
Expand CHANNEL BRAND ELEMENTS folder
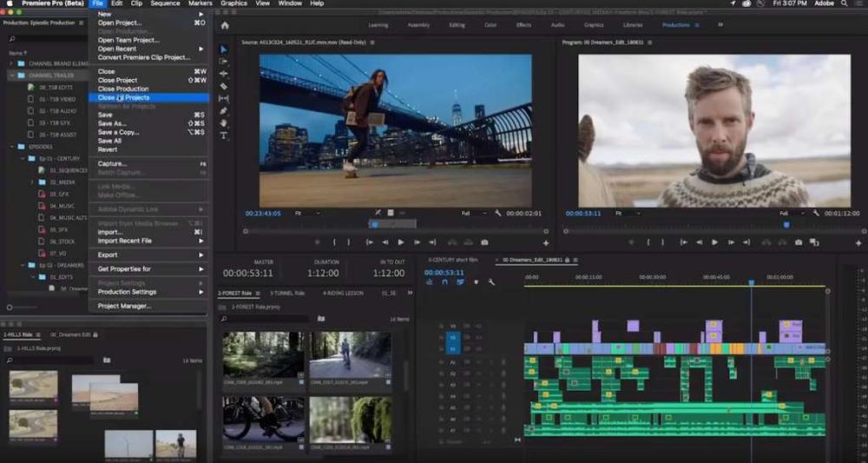[11, 63]
